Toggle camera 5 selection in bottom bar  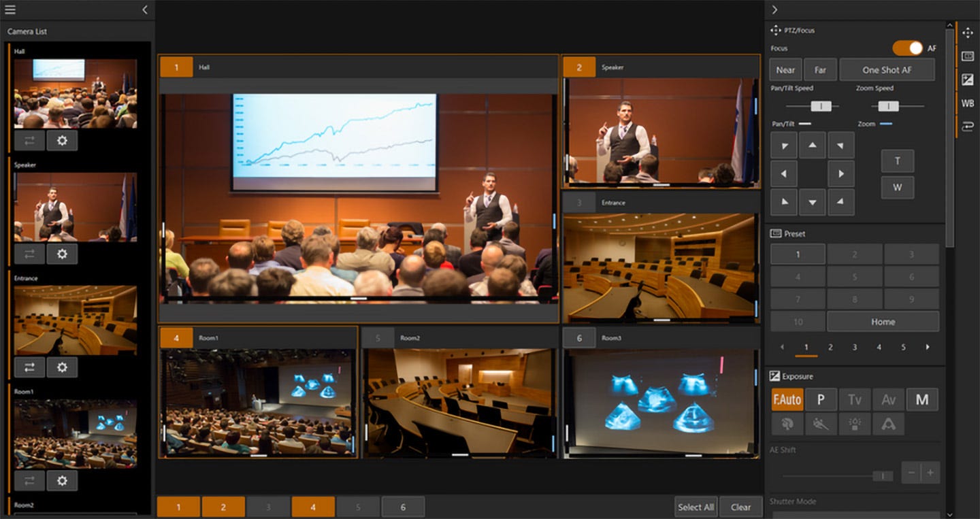pyautogui.click(x=358, y=507)
